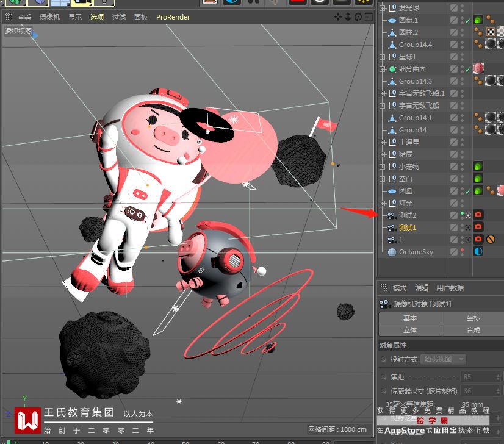Screen dimensions: 504x444
Task: Toggle the enable checkmark on 细分曲面
Action: tap(467, 69)
